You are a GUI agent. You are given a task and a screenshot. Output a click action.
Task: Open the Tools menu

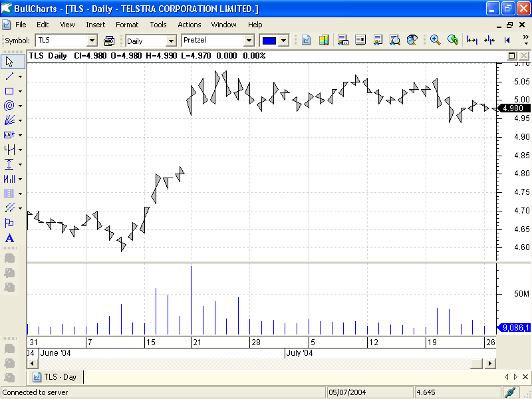tap(158, 25)
